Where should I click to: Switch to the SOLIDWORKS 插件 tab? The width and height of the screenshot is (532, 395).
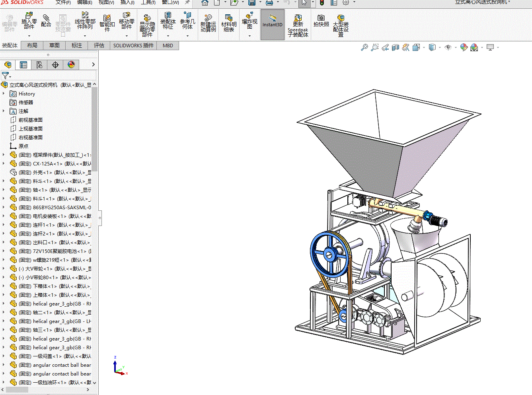pyautogui.click(x=133, y=46)
